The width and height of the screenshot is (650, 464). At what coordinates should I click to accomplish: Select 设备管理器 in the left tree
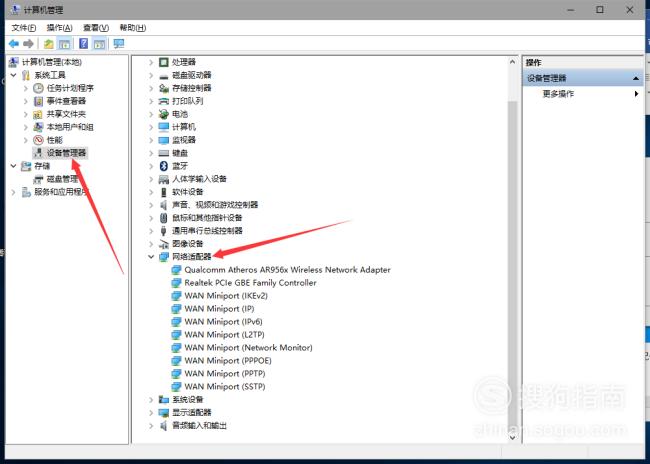click(66, 153)
